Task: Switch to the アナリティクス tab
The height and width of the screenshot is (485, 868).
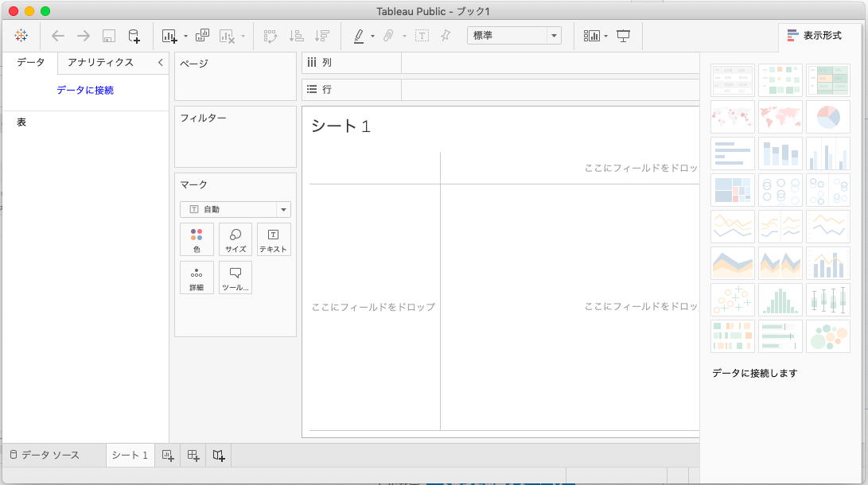Action: (x=100, y=63)
